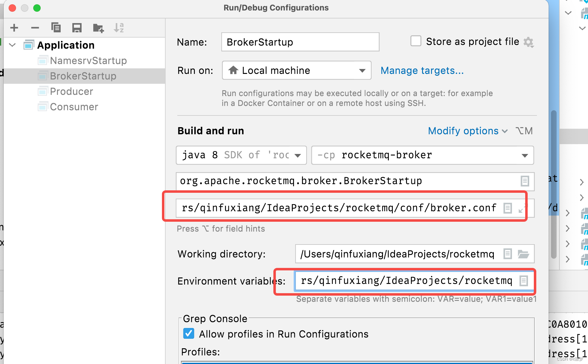Screen dimensions: 588x364
Task: Select the Consumer configuration
Action: (x=74, y=107)
